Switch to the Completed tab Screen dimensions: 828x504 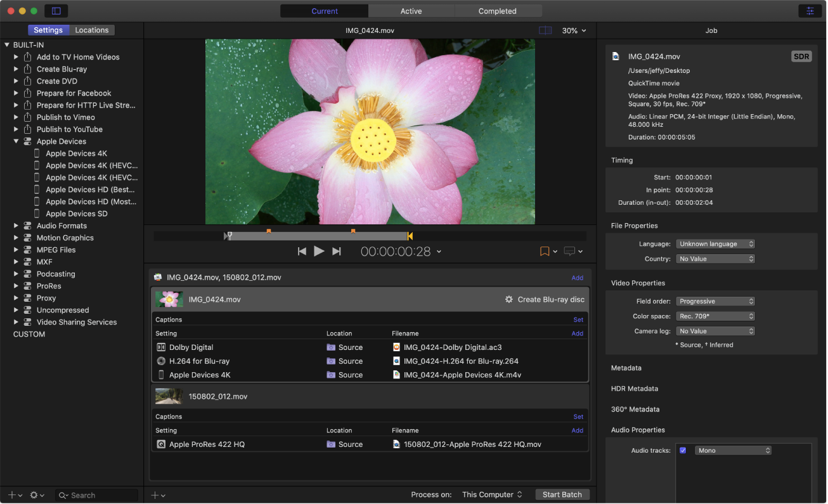tap(497, 11)
